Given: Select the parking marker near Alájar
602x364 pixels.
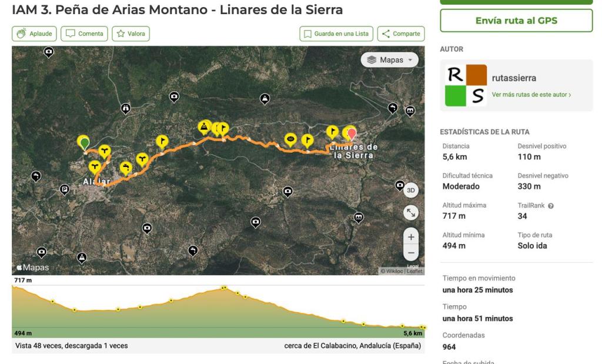Looking at the screenshot, I should tap(65, 189).
